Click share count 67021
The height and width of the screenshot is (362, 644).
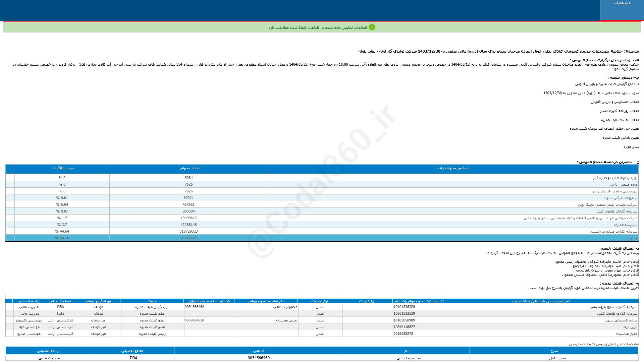[x=189, y=198]
